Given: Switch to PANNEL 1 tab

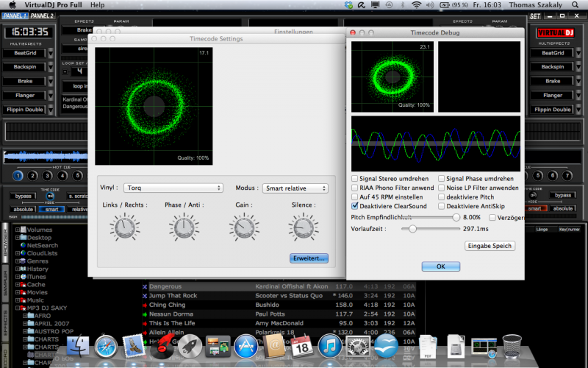Looking at the screenshot, I should coord(15,15).
